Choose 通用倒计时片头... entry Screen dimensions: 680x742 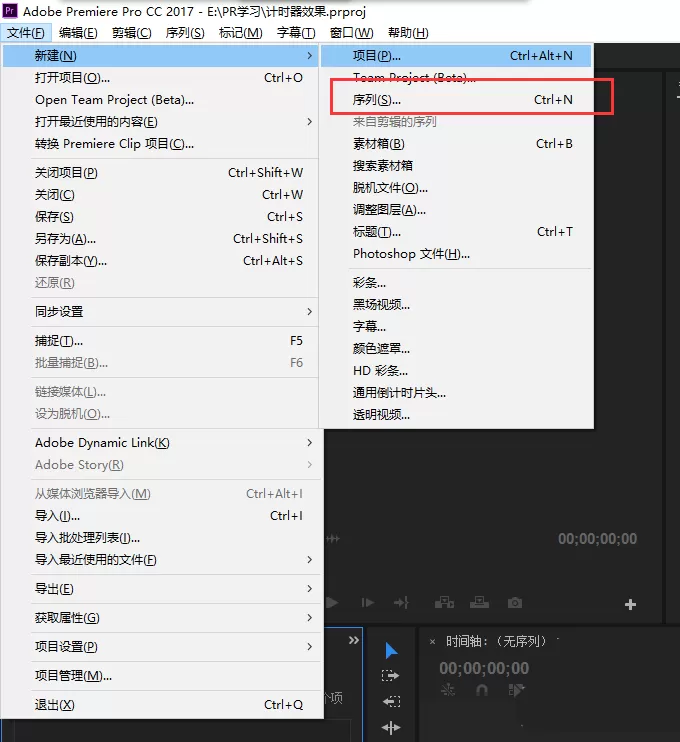coord(456,392)
